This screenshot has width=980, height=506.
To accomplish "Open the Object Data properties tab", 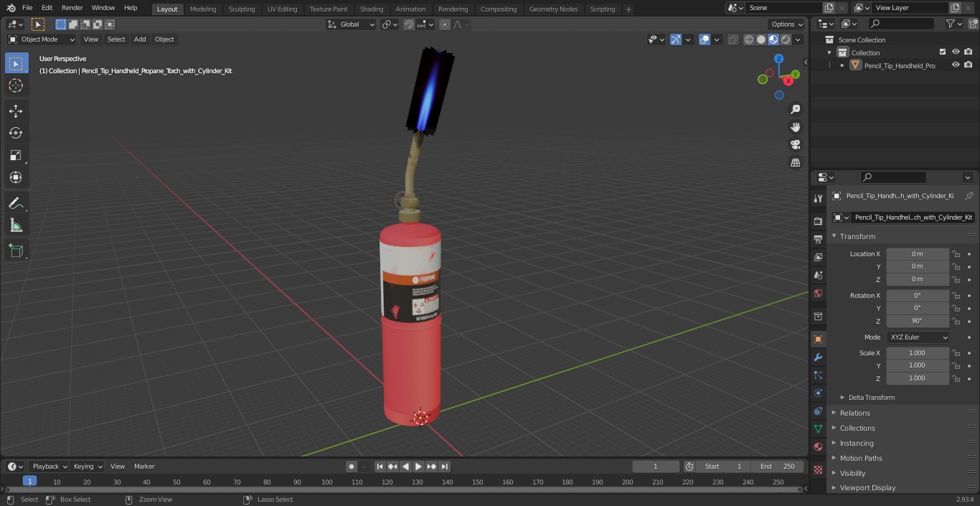I will (x=818, y=428).
